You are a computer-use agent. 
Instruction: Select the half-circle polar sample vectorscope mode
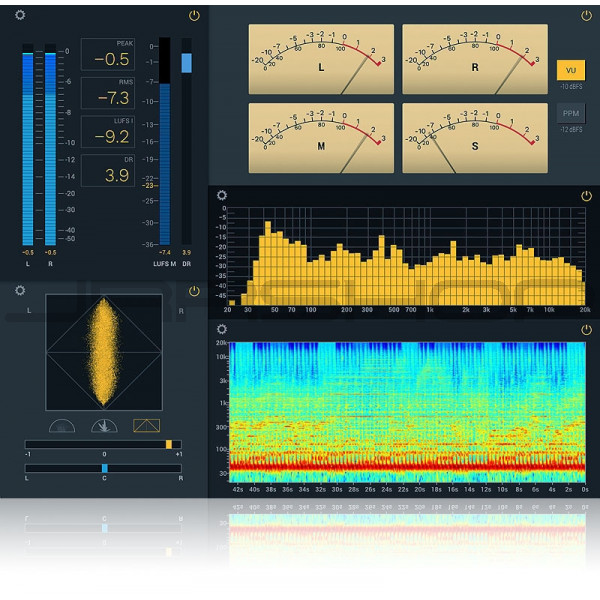point(61,425)
